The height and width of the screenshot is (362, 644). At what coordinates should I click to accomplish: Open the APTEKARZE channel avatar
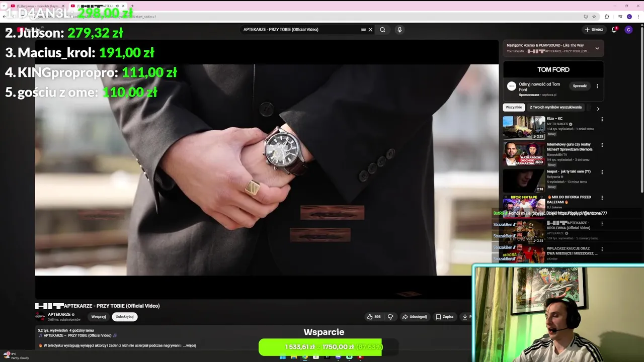click(40, 317)
